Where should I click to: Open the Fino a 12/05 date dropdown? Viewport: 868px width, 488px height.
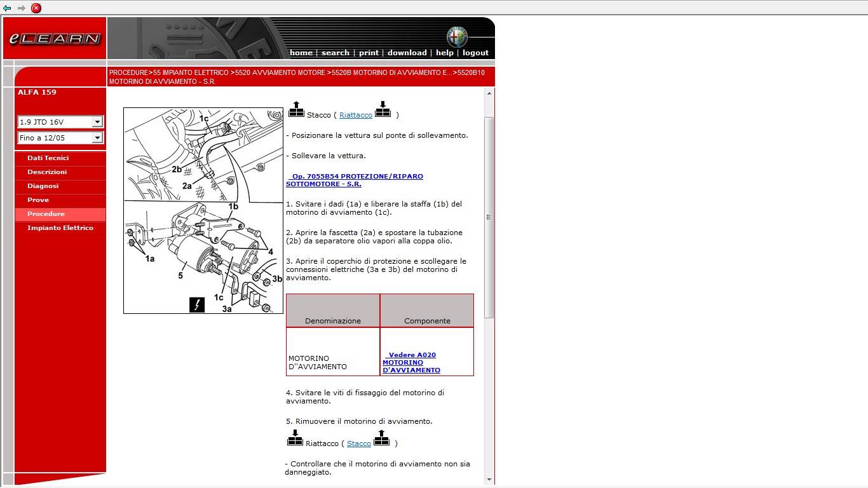(60, 137)
